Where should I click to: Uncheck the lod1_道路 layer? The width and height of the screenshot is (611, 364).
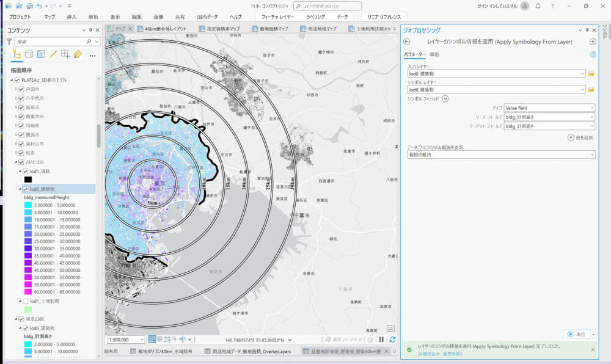tap(26, 171)
